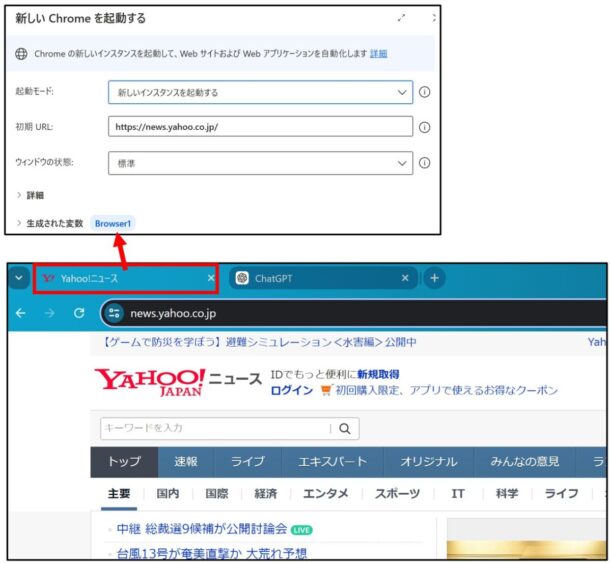611x563 pixels.
Task: Close the Yahoo!ニュース tab
Action: tap(211, 278)
